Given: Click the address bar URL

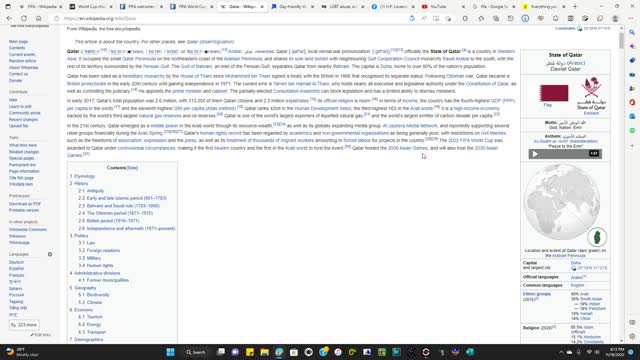Looking at the screenshot, I should [100, 18].
